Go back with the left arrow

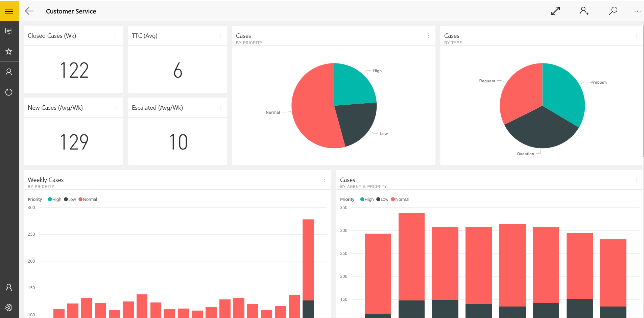tap(29, 11)
